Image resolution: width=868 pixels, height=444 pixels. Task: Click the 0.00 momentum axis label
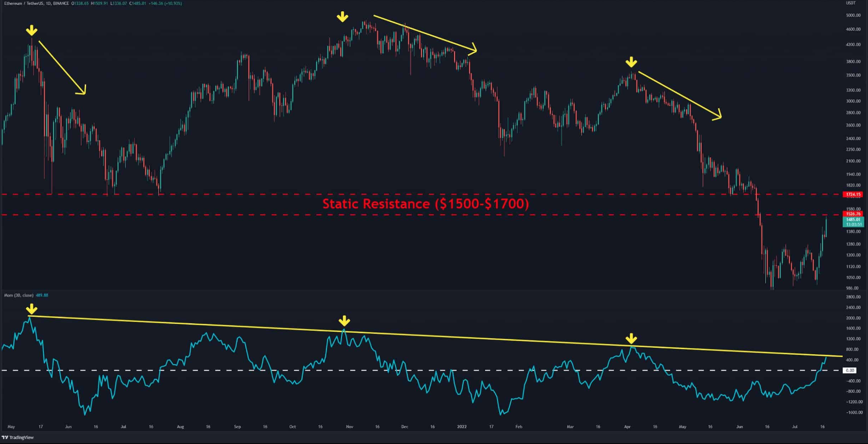[x=850, y=370]
